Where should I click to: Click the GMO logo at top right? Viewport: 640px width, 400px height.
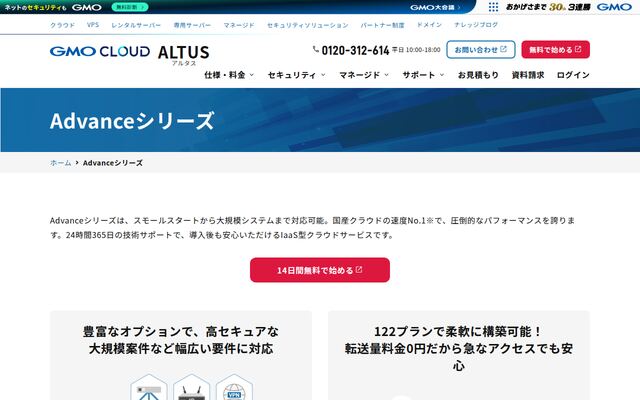point(614,7)
